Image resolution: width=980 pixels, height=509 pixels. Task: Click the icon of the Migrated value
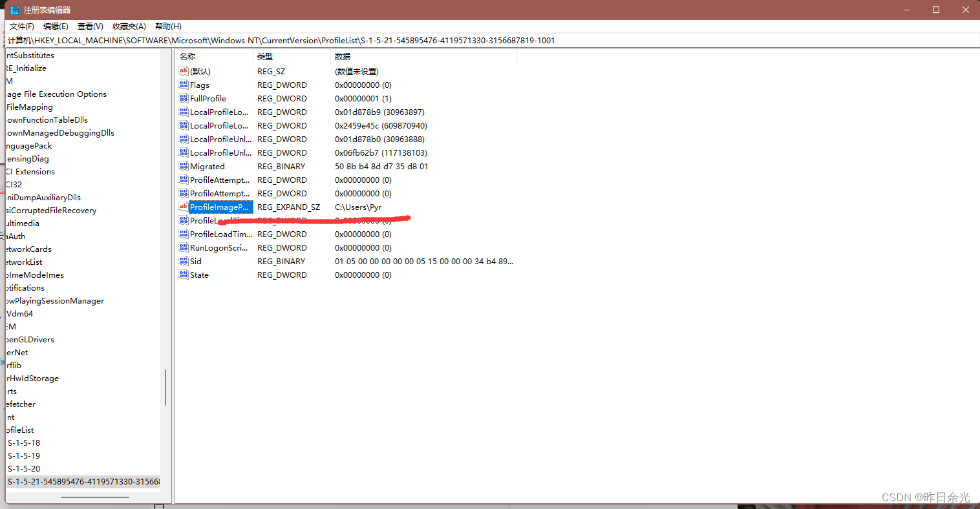(x=184, y=166)
